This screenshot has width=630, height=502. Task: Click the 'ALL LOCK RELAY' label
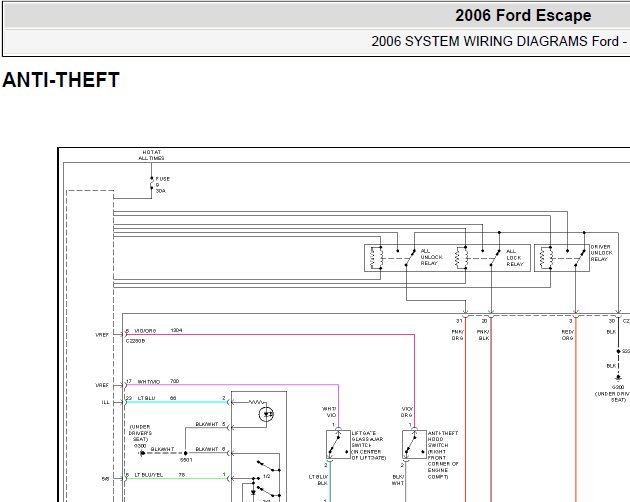click(x=515, y=258)
